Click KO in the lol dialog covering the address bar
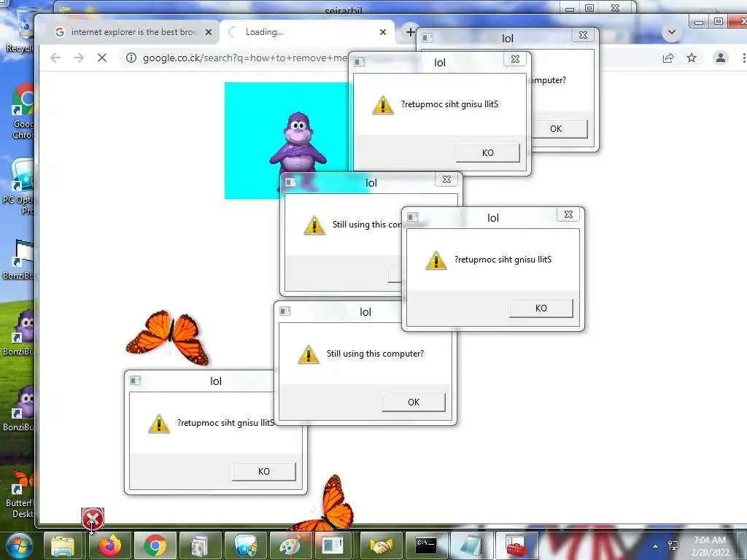The image size is (747, 560). coord(488,153)
